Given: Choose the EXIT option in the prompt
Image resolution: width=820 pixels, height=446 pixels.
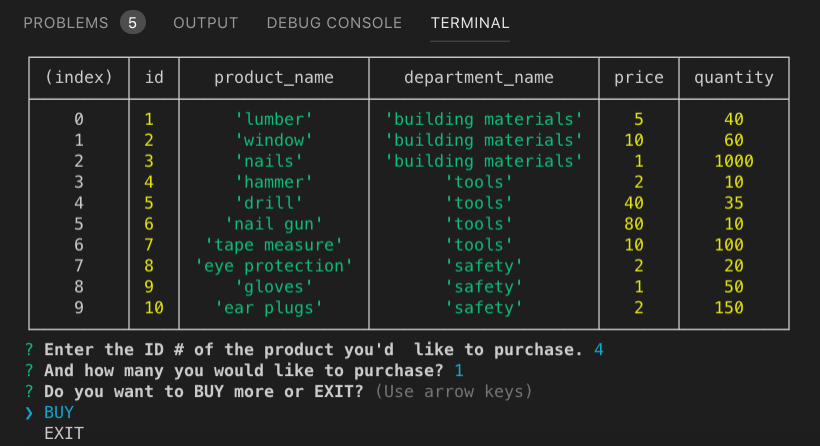Looking at the screenshot, I should point(64,433).
